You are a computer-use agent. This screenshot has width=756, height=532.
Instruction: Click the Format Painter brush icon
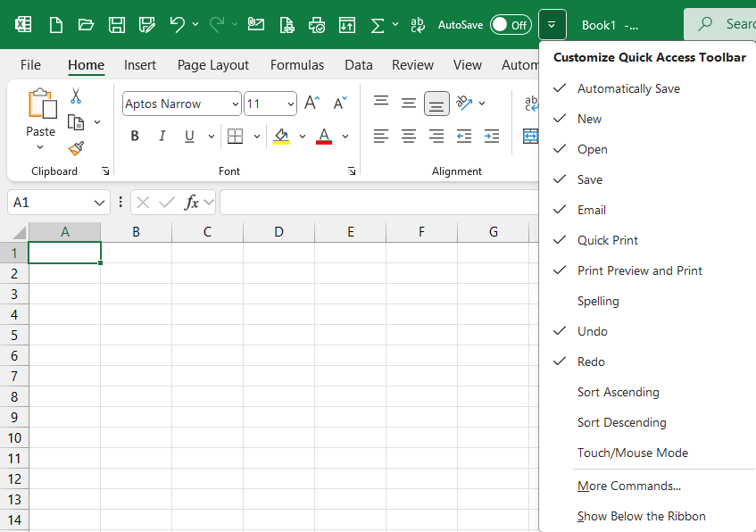(x=76, y=148)
